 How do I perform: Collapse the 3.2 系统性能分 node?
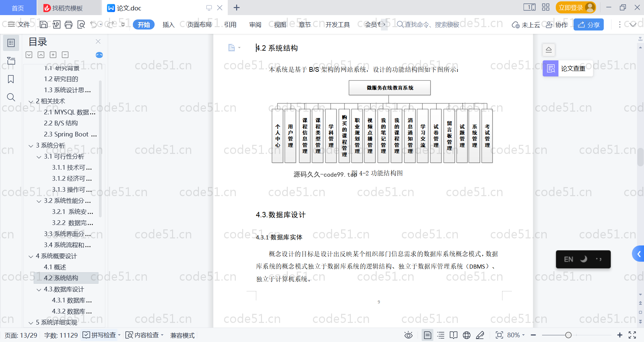tap(39, 201)
